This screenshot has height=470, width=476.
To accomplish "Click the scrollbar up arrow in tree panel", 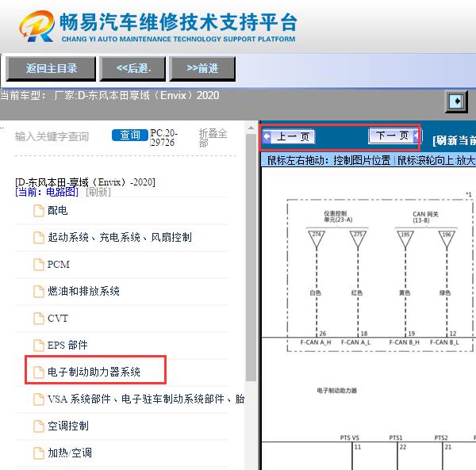I will (x=251, y=128).
